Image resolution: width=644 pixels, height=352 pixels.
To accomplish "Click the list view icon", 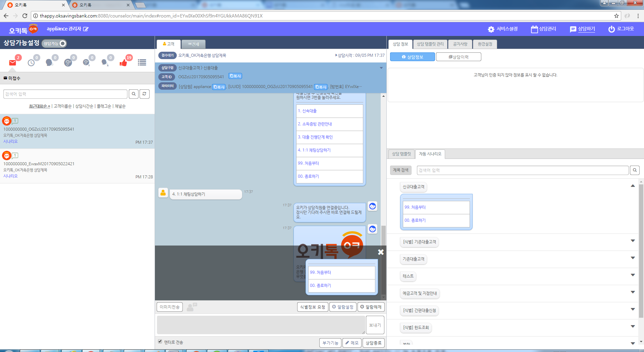I will pyautogui.click(x=142, y=62).
